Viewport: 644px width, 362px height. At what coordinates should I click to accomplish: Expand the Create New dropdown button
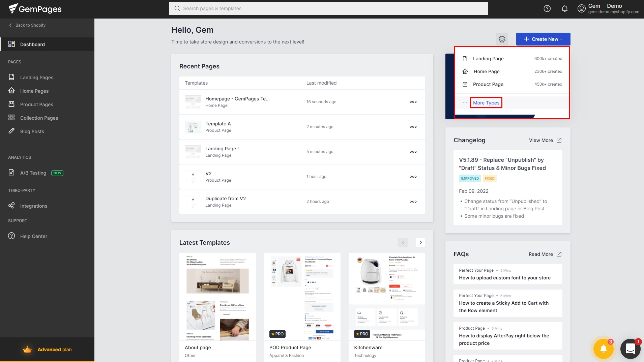(543, 39)
